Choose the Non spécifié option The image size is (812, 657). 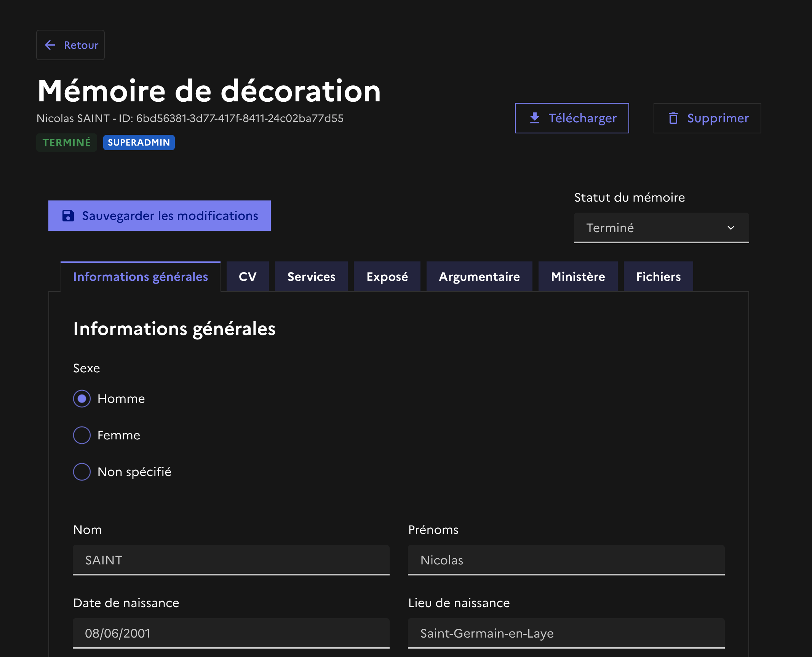point(82,472)
